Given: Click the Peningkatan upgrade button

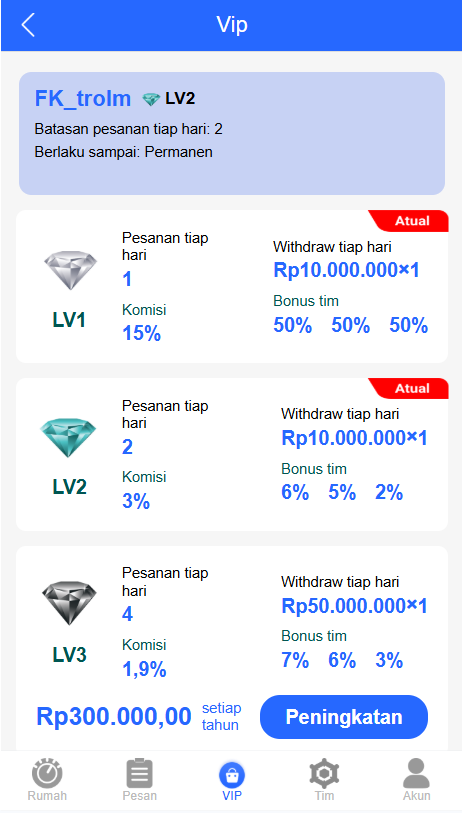Looking at the screenshot, I should [x=344, y=717].
